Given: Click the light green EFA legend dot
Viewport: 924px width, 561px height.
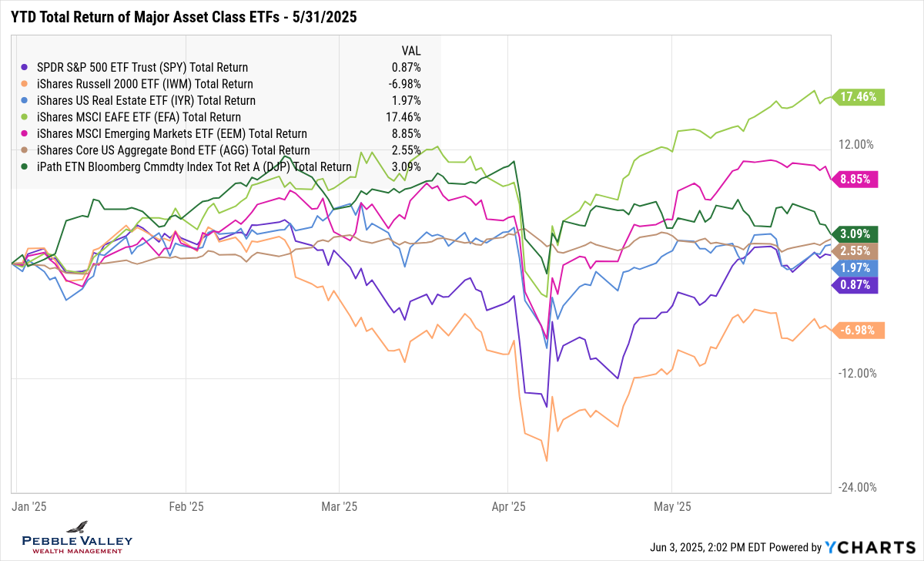Looking at the screenshot, I should (x=27, y=117).
